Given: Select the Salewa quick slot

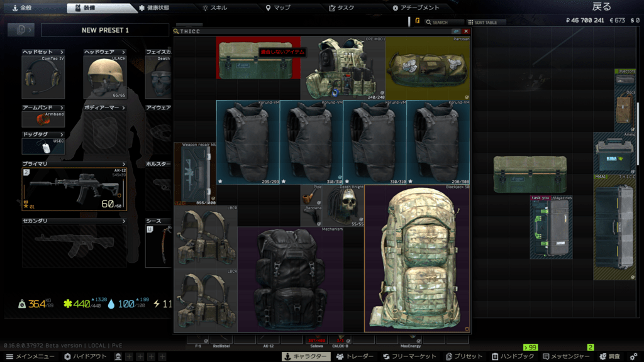Looking at the screenshot, I should tap(316, 341).
